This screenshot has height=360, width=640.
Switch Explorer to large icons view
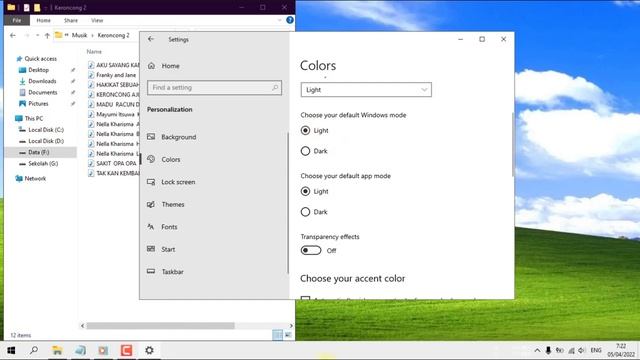coord(288,335)
